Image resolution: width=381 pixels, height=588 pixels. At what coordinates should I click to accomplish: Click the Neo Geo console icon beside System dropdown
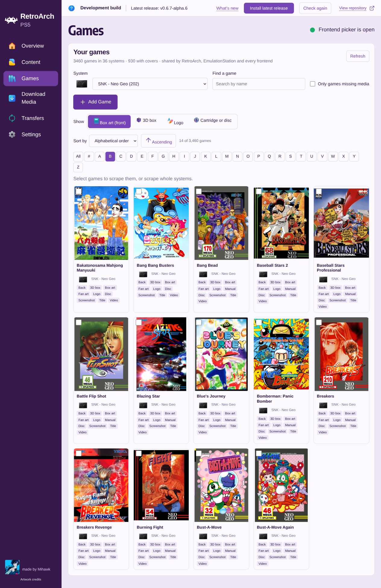[82, 84]
